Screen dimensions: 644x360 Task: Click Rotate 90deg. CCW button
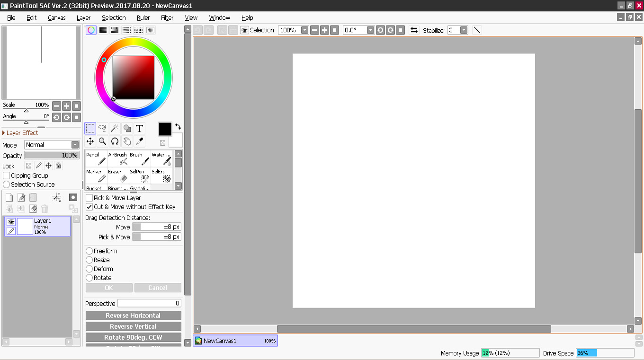(133, 337)
